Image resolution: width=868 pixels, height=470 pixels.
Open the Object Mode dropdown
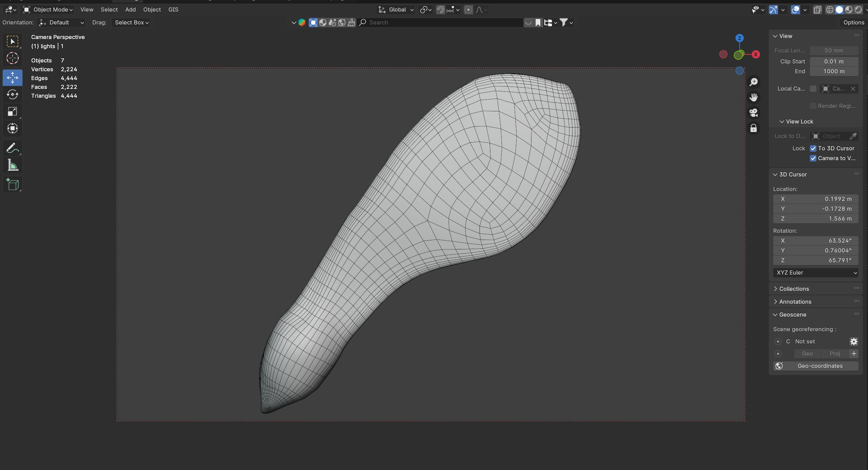(48, 10)
